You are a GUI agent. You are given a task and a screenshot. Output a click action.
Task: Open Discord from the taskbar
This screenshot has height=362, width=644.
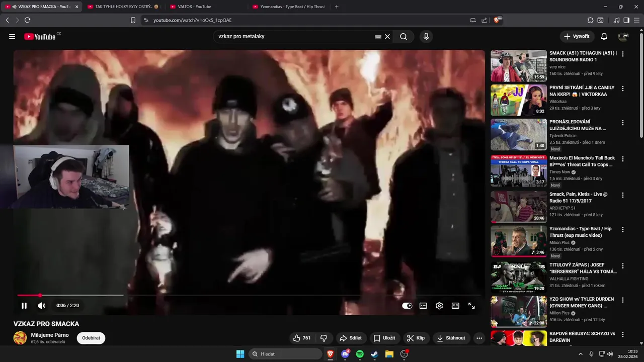[x=345, y=354]
